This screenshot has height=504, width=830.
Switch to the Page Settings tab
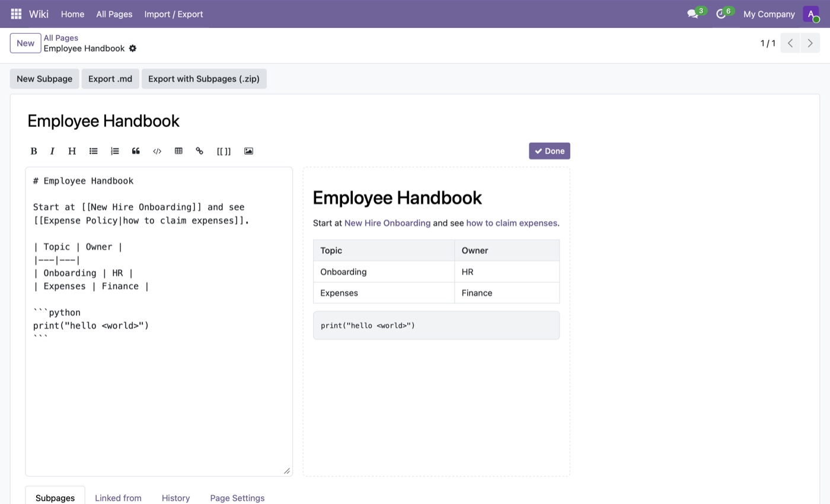tap(237, 498)
